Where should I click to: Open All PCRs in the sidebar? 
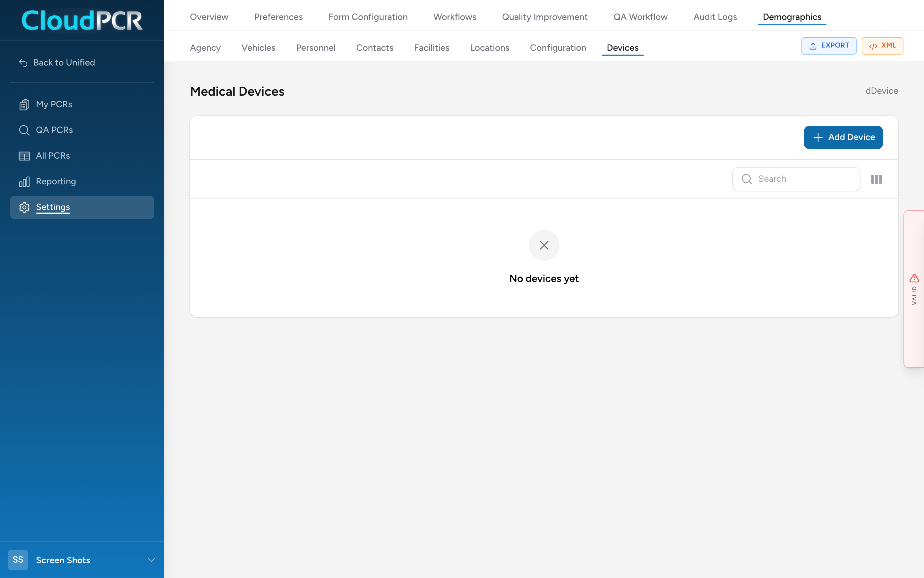82,156
